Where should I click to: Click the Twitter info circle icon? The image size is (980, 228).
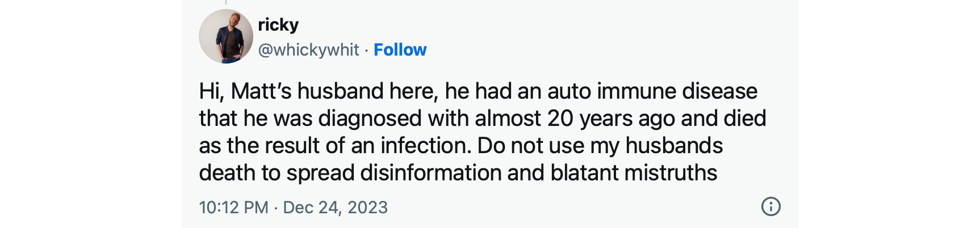point(770,206)
